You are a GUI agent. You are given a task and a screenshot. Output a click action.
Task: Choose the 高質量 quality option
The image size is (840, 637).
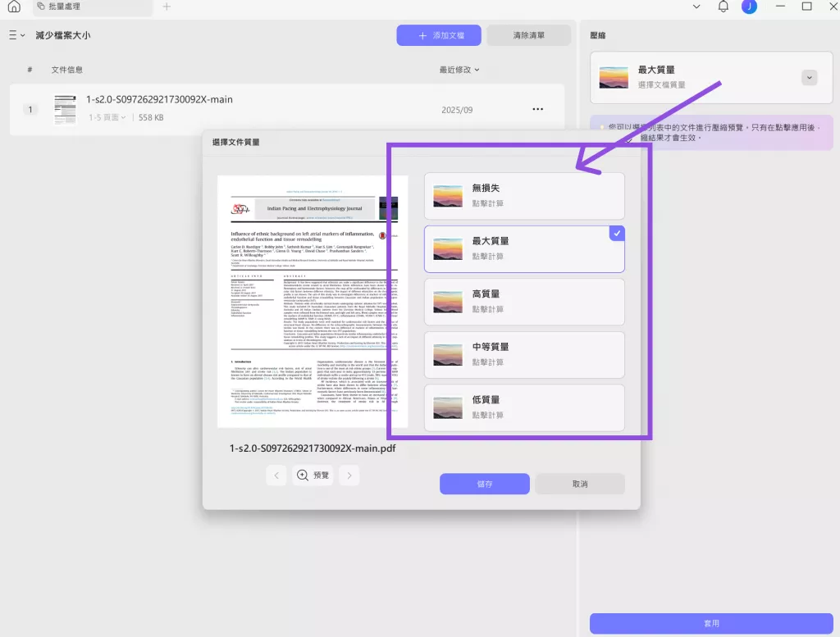coord(524,302)
